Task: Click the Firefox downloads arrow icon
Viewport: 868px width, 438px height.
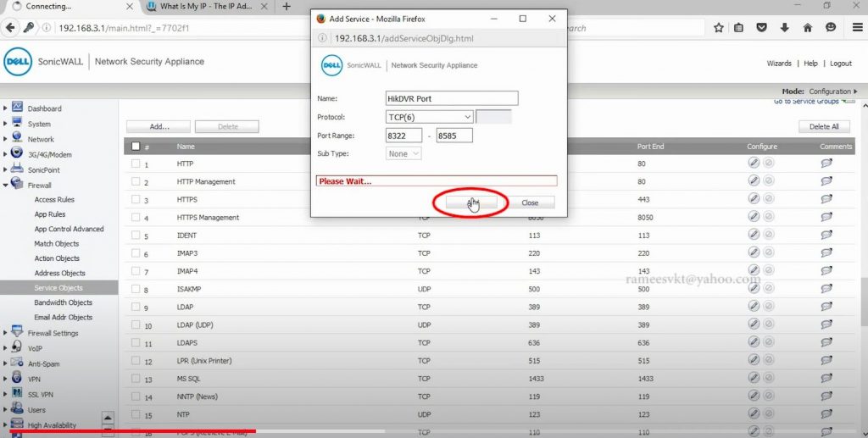Action: point(784,28)
